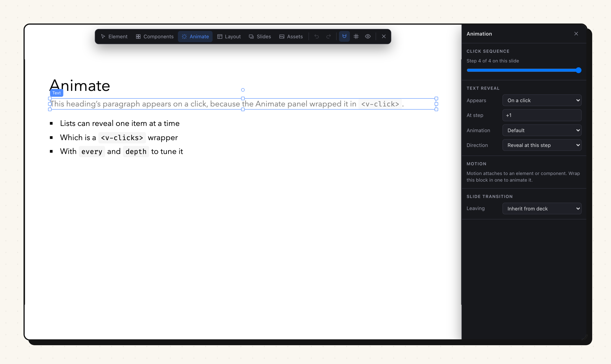Open the Animation Default dropdown
This screenshot has width=611, height=364.
(542, 130)
